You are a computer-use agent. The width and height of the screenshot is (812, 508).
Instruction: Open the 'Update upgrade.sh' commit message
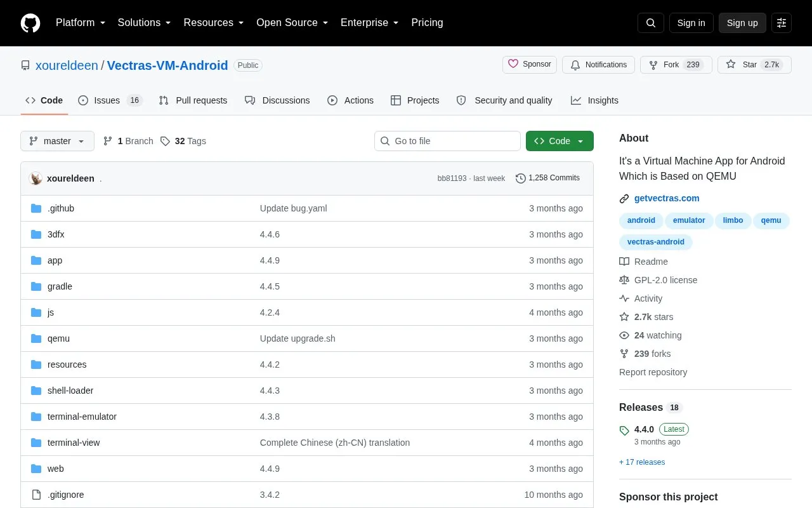point(298,338)
